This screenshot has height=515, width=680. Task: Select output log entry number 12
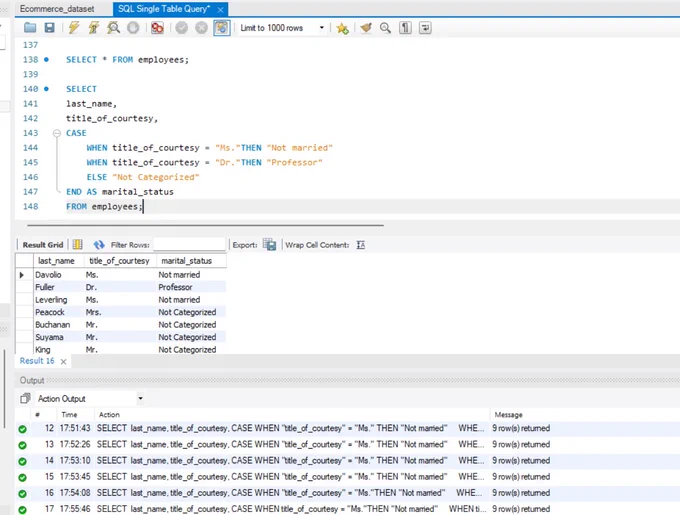[347, 428]
